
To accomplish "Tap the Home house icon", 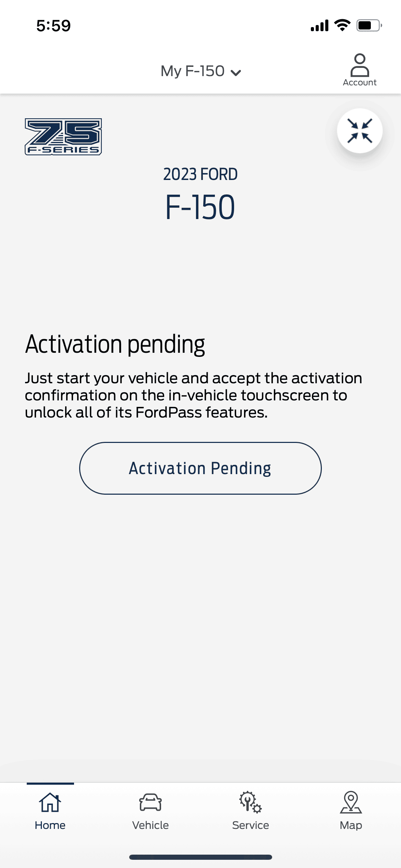I will (50, 803).
